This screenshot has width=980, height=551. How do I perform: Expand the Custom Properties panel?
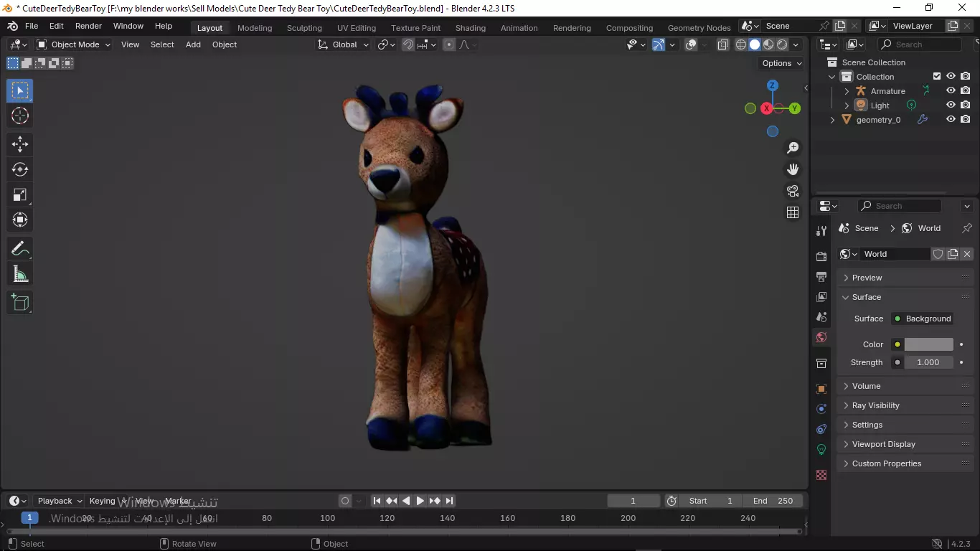tap(905, 463)
